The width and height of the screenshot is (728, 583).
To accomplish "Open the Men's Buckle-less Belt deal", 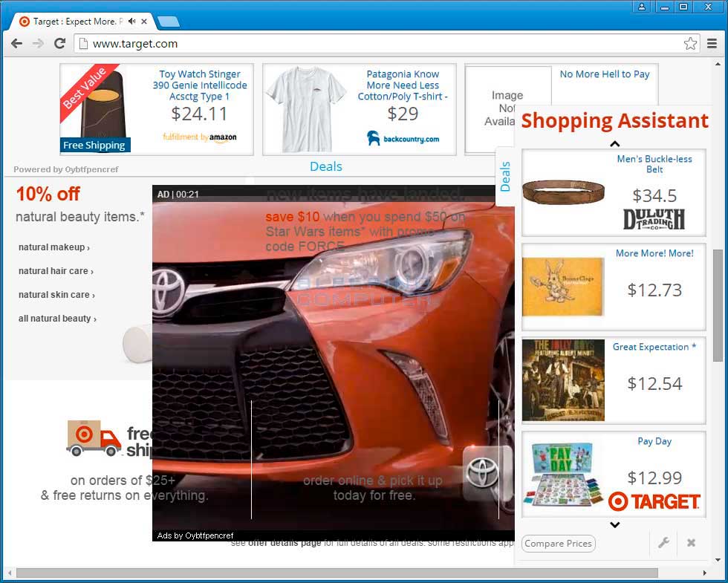I will click(654, 164).
